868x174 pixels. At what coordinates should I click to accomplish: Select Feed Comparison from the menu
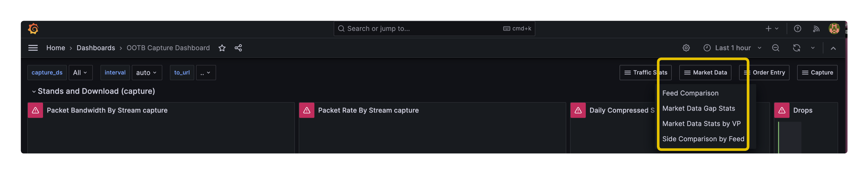tap(690, 93)
